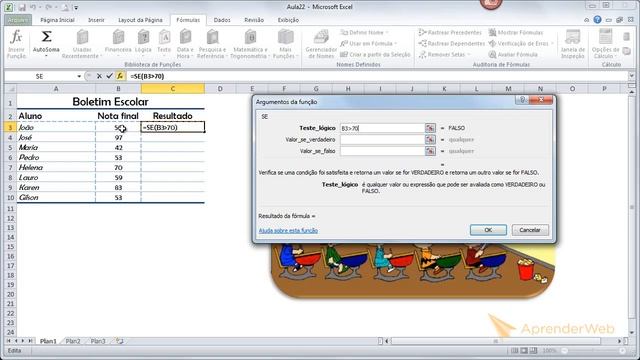This screenshot has width=640, height=360.
Task: Insert new worksheet tab icon
Action: pyautogui.click(x=120, y=341)
